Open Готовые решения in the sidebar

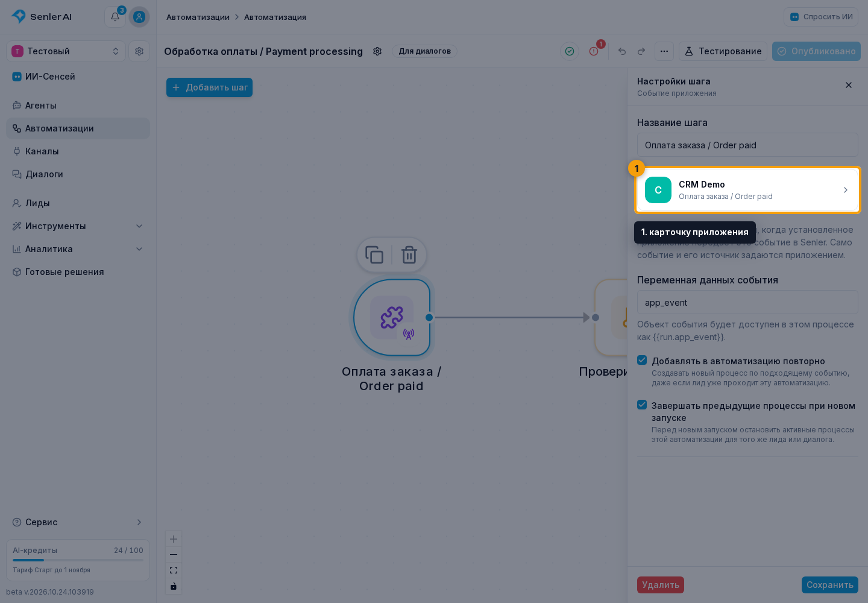[78, 272]
